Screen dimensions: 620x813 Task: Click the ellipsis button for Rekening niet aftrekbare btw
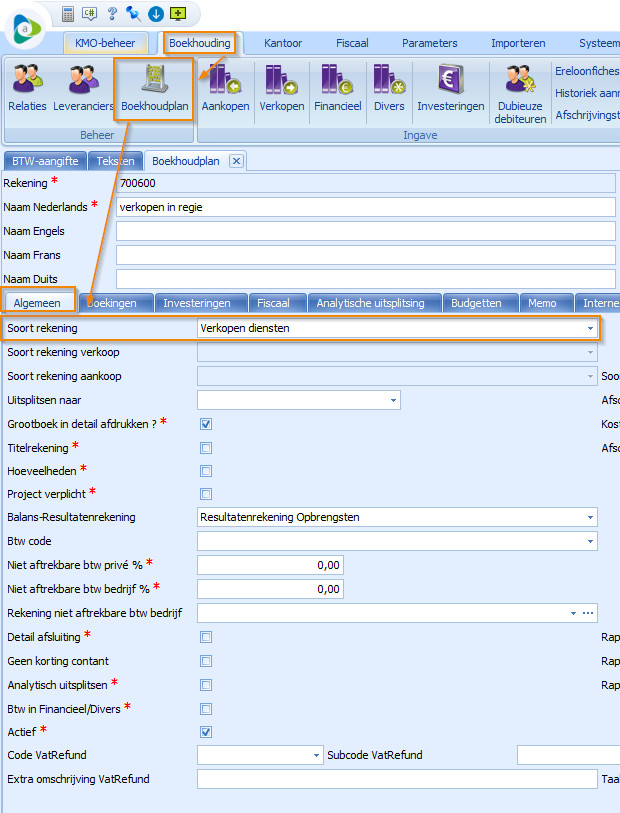[x=588, y=613]
